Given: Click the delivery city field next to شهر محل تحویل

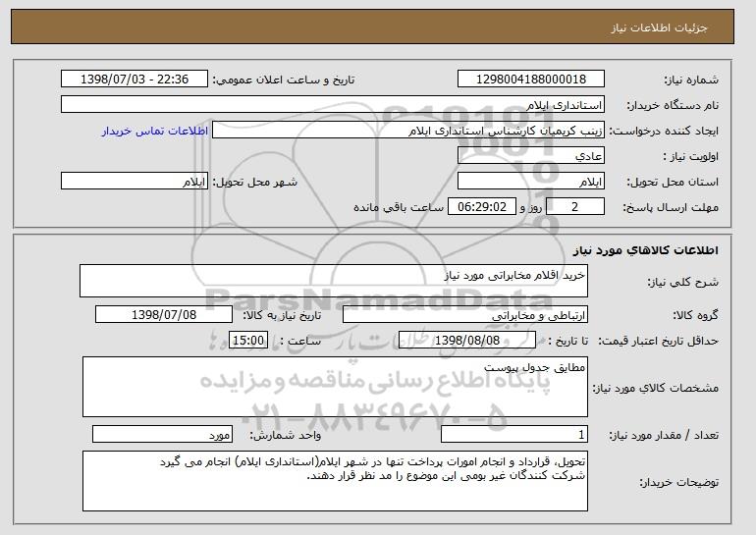Looking at the screenshot, I should [135, 182].
